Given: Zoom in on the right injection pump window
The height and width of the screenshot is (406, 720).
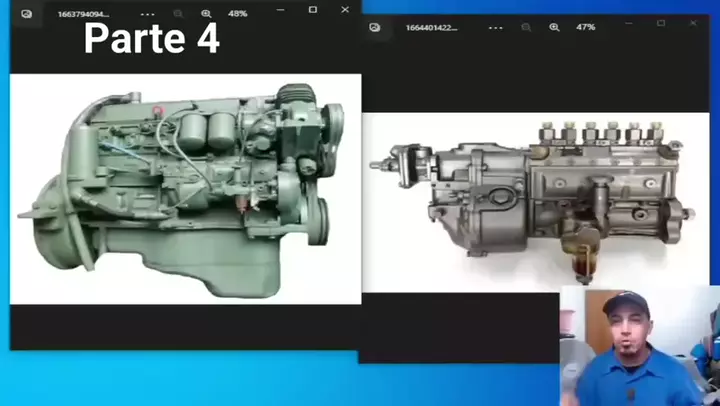Looking at the screenshot, I should tap(554, 27).
